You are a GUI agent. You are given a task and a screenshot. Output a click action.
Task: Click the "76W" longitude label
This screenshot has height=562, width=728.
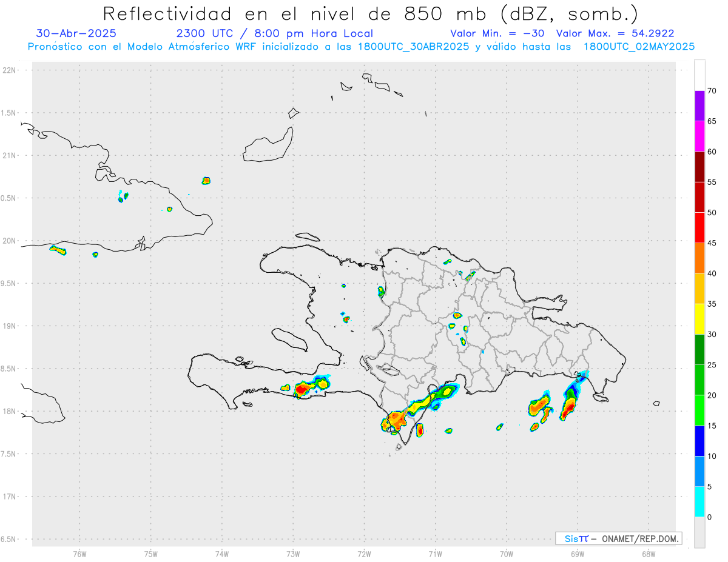click(79, 554)
